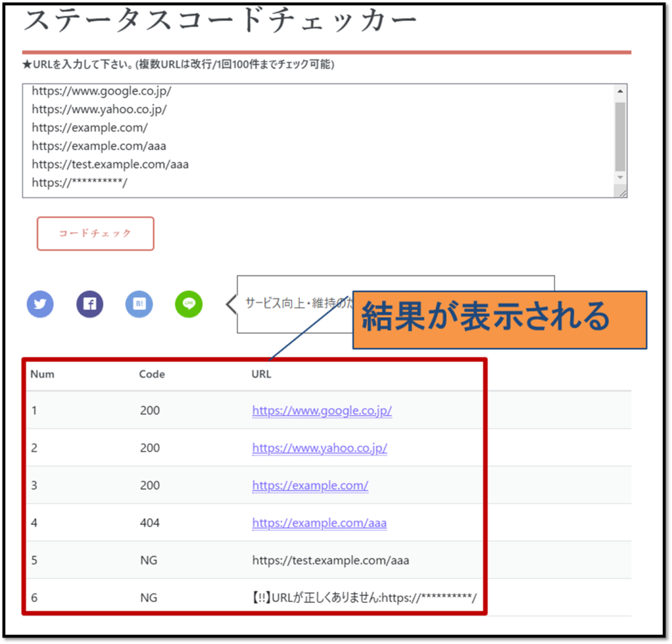Image resolution: width=672 pixels, height=644 pixels.
Task: Click the text area scrollbar down arrow
Action: pos(620,177)
